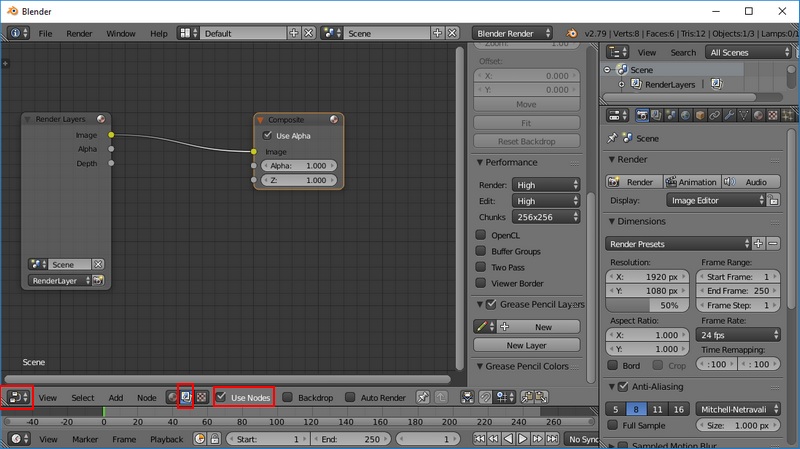Screen dimensions: 800x449
Task: Open the Constraints tab chain icon
Action: [x=715, y=116]
